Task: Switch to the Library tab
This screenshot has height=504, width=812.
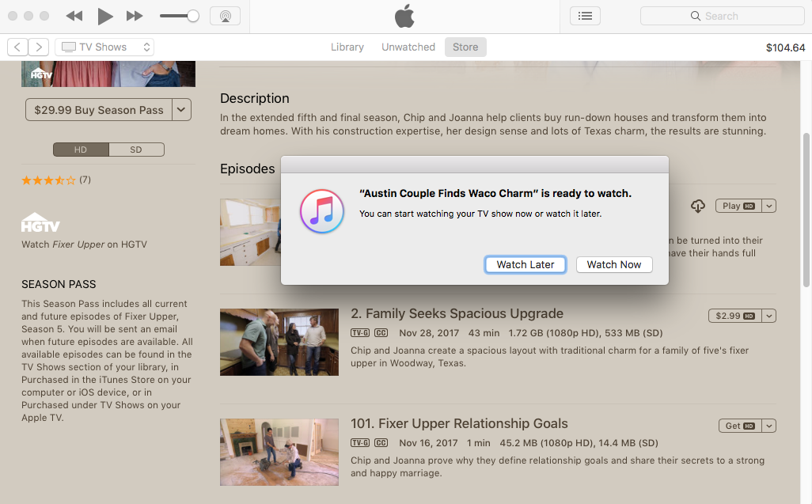Action: [x=347, y=47]
